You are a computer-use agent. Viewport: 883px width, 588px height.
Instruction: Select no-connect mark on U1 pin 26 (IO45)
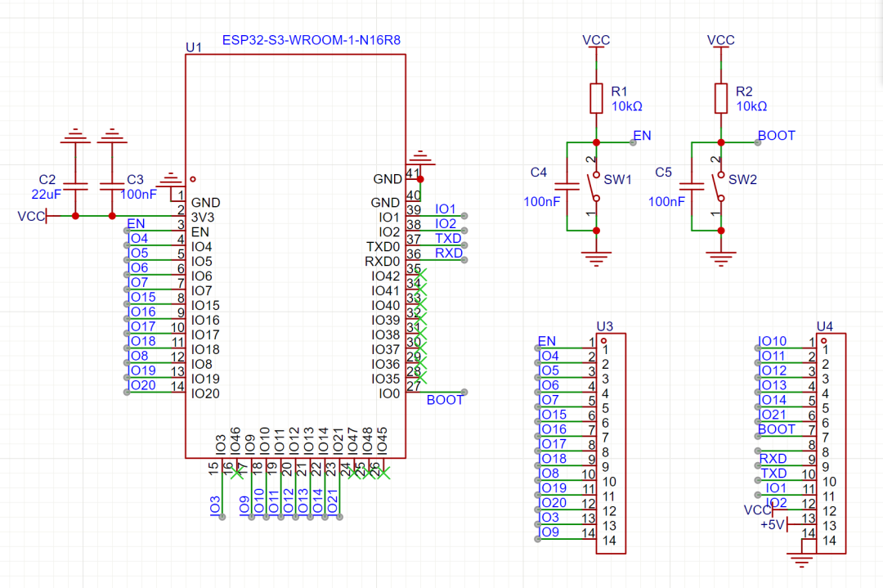tap(384, 473)
